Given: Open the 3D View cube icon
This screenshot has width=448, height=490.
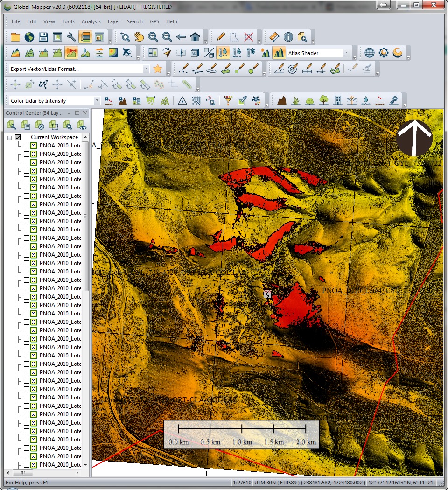Looking at the screenshot, I should (195, 53).
